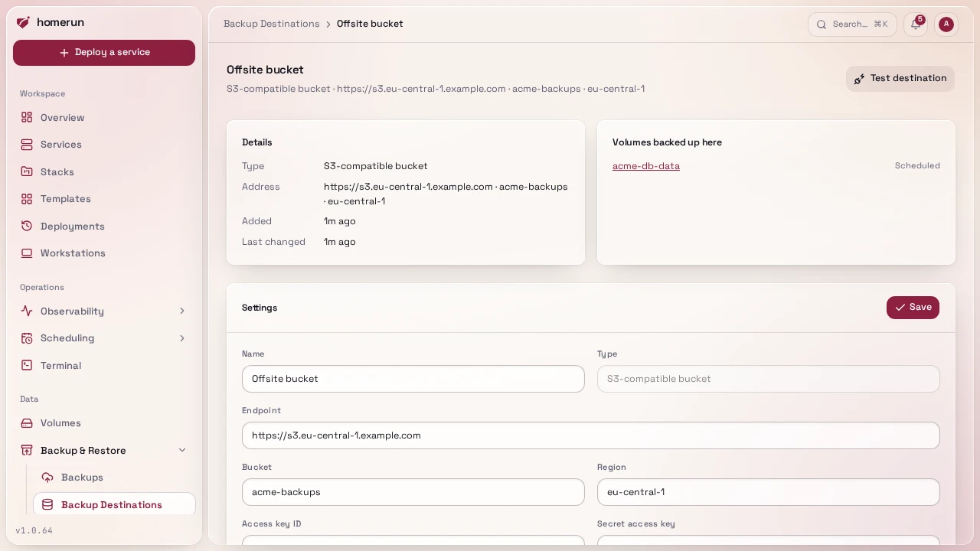This screenshot has width=980, height=551.
Task: Click the Endpoint URL input field
Action: coord(591,435)
